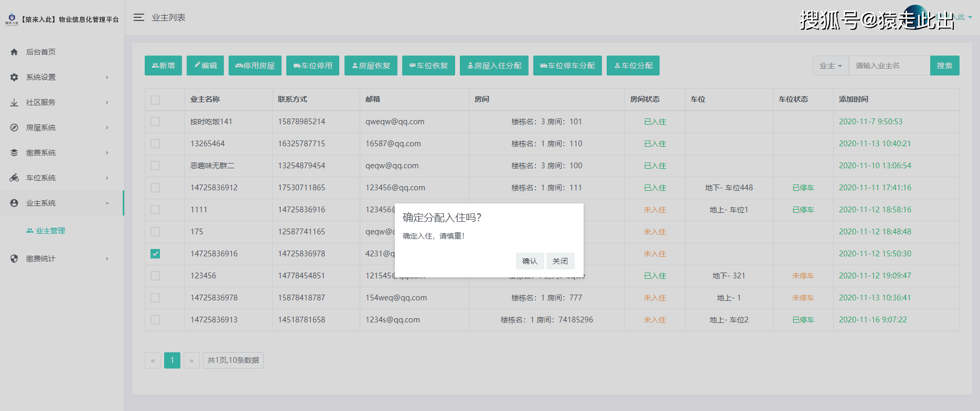Screen dimensions: 980x411
Task: Go to the next page with »
Action: (x=191, y=360)
